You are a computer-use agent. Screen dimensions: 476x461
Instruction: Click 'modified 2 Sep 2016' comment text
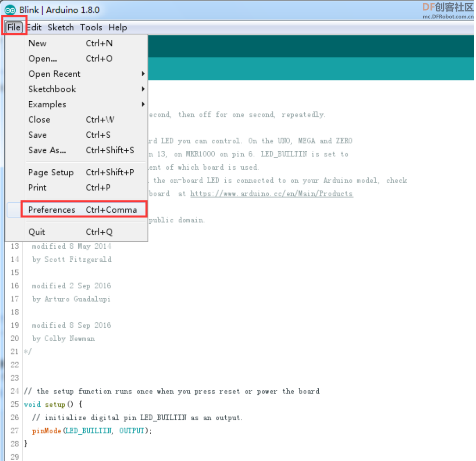point(72,286)
